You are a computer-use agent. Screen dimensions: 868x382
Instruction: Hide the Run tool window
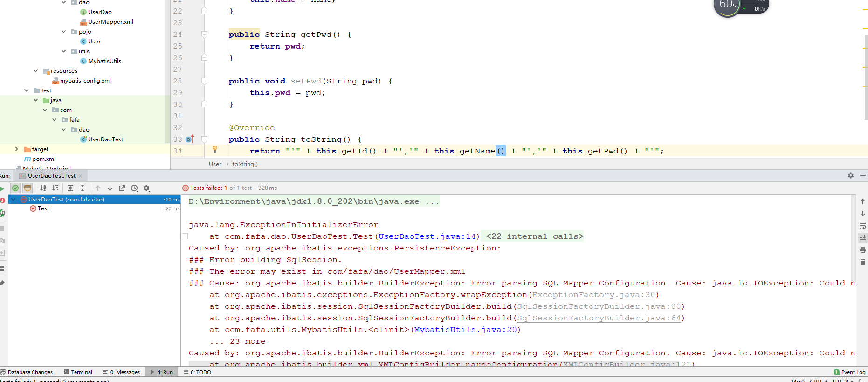point(863,175)
